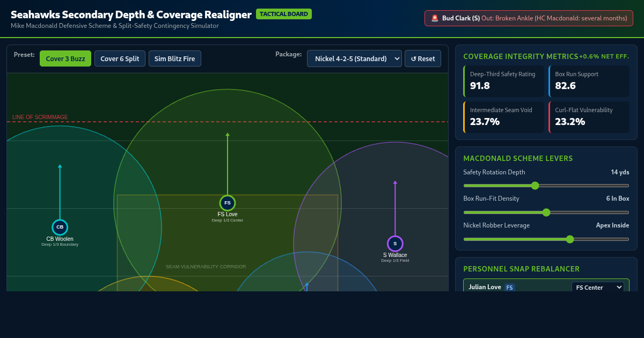Select the CB Woolen player marker
The height and width of the screenshot is (338, 644).
tap(60, 227)
